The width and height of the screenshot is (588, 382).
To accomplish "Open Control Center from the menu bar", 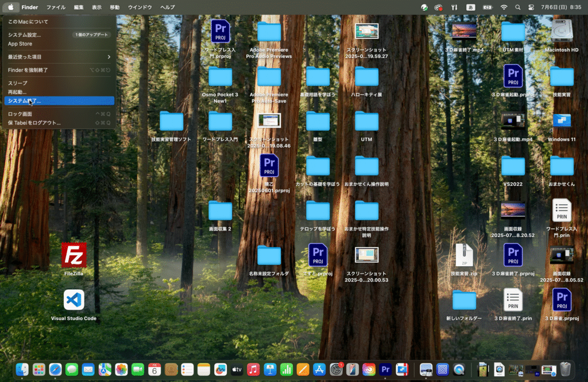I will point(531,7).
